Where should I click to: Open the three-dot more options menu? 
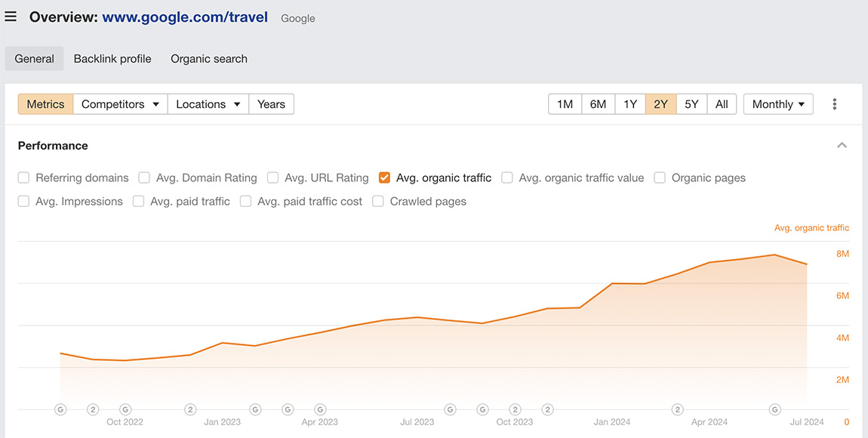(834, 104)
